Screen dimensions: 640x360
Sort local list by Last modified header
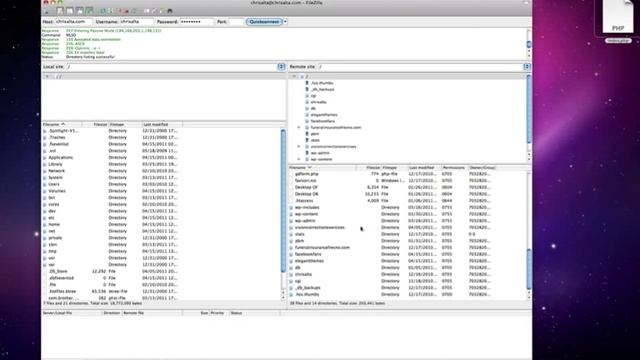[162, 124]
